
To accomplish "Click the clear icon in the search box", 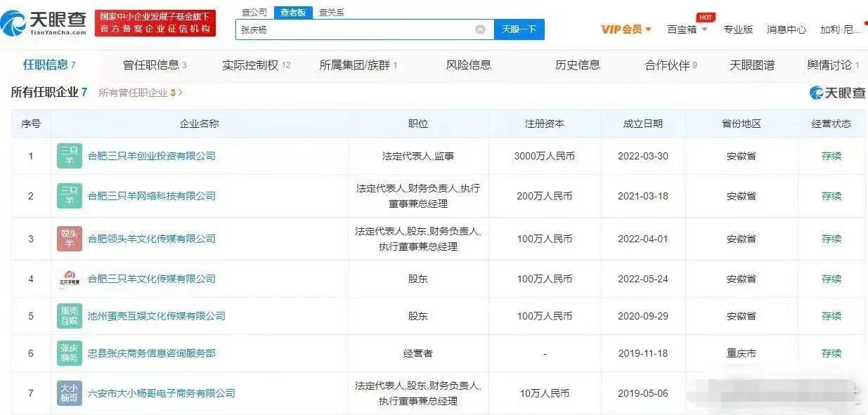I will [x=481, y=29].
